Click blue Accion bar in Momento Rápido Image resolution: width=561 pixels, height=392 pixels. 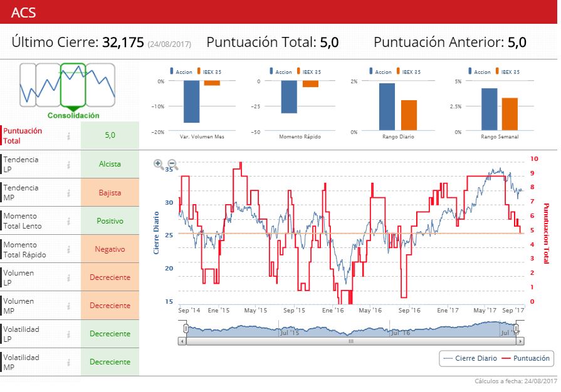coord(289,97)
